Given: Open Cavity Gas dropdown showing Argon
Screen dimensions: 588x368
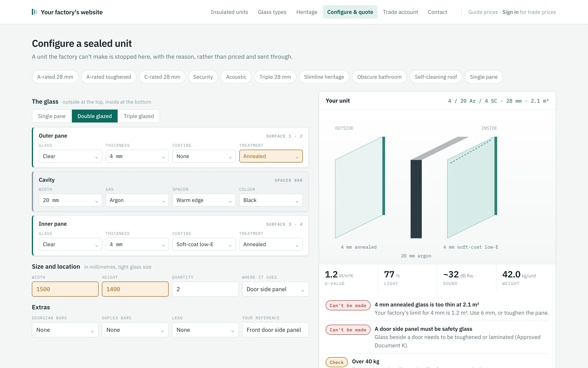Looking at the screenshot, I should click(137, 200).
